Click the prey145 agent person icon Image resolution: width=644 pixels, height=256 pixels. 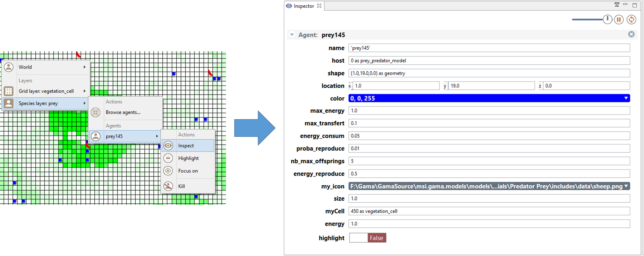[x=96, y=136]
